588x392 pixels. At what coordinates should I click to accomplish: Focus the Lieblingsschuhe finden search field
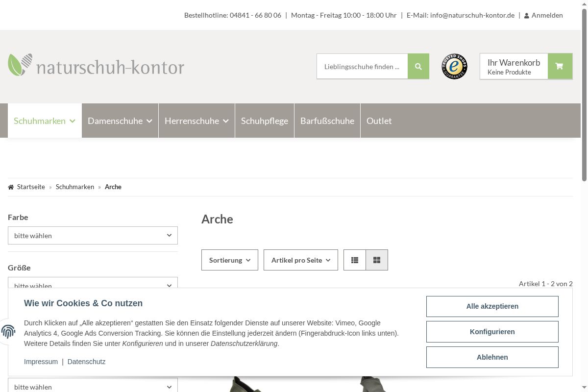coord(362,67)
